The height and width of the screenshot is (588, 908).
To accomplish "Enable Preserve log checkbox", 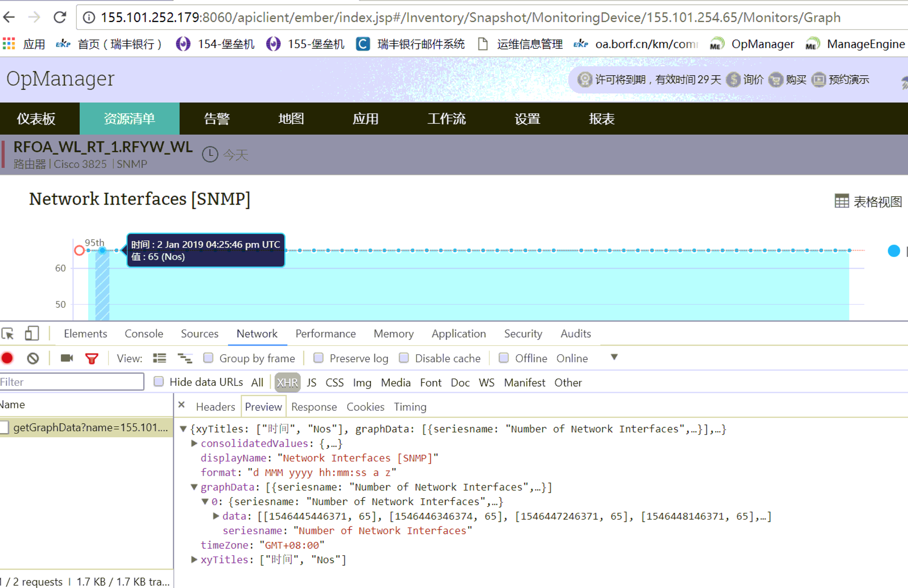I will pos(318,358).
